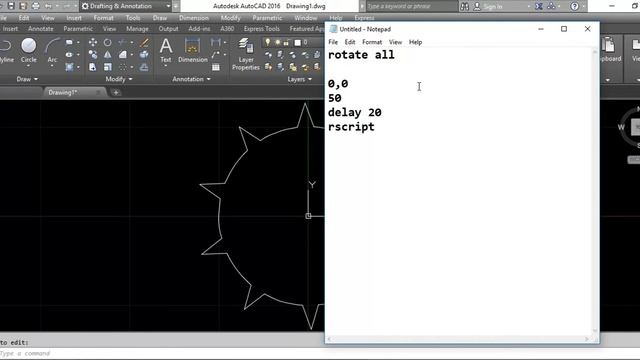Select the Ellipse tool in Draw panel
Image resolution: width=640 pixels, height=360 pixels.
coord(69,55)
